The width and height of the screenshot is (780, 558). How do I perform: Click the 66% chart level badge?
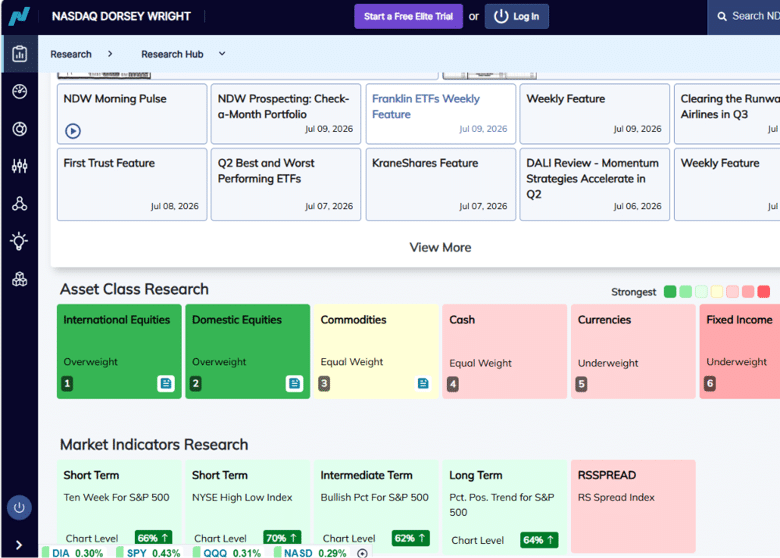click(153, 538)
